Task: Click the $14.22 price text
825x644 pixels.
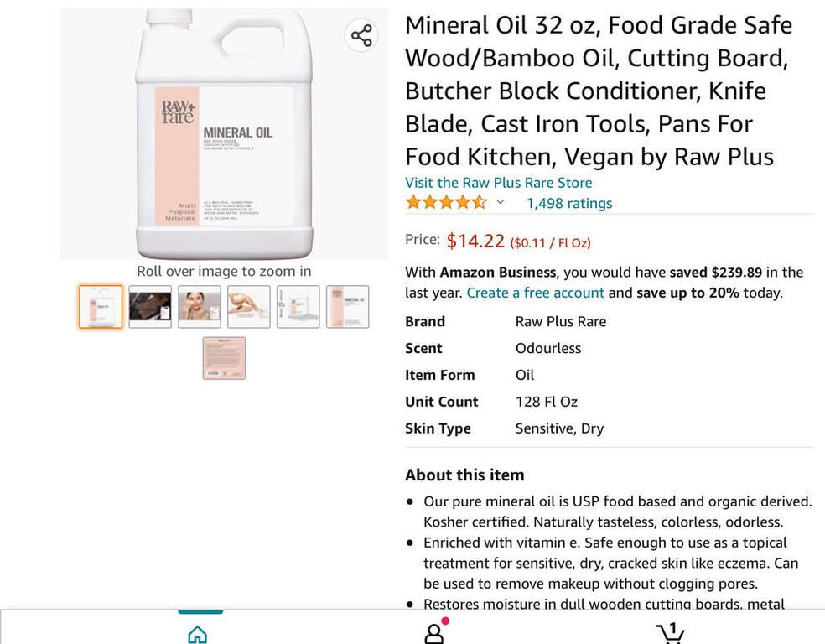Action: pos(475,241)
